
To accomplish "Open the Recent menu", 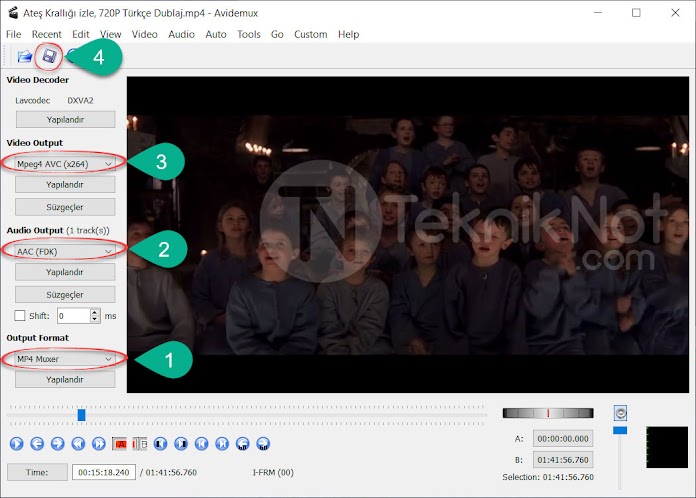I will tap(47, 34).
